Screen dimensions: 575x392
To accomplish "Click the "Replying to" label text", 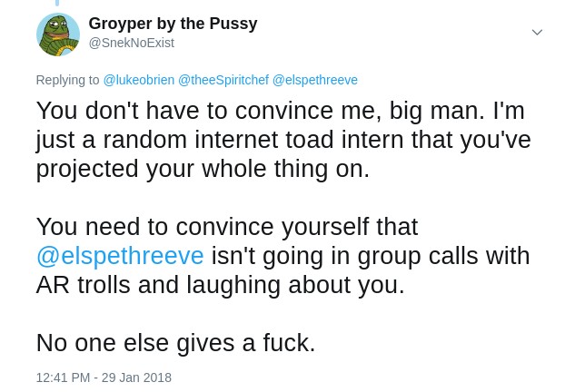I will [67, 80].
